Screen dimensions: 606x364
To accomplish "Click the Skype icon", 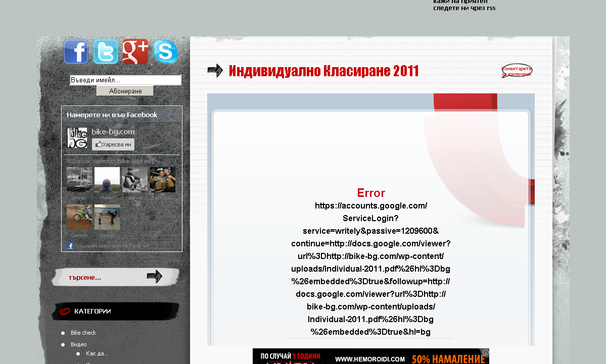I will [x=165, y=52].
